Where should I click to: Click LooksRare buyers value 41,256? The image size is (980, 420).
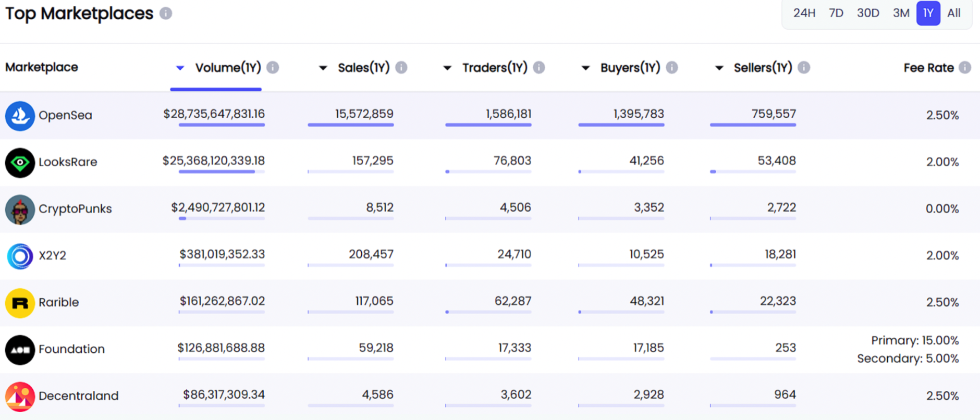tap(646, 161)
